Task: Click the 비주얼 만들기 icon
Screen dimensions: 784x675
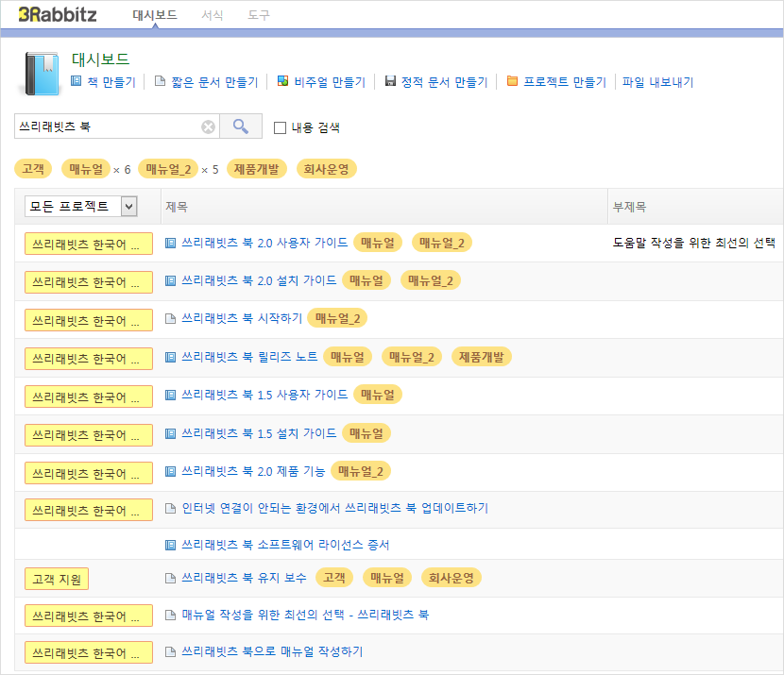Action: point(282,81)
